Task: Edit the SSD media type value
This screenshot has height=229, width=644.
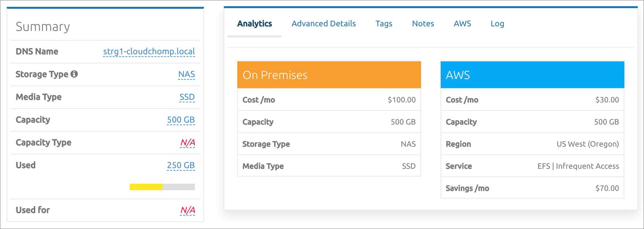Action: coord(187,97)
